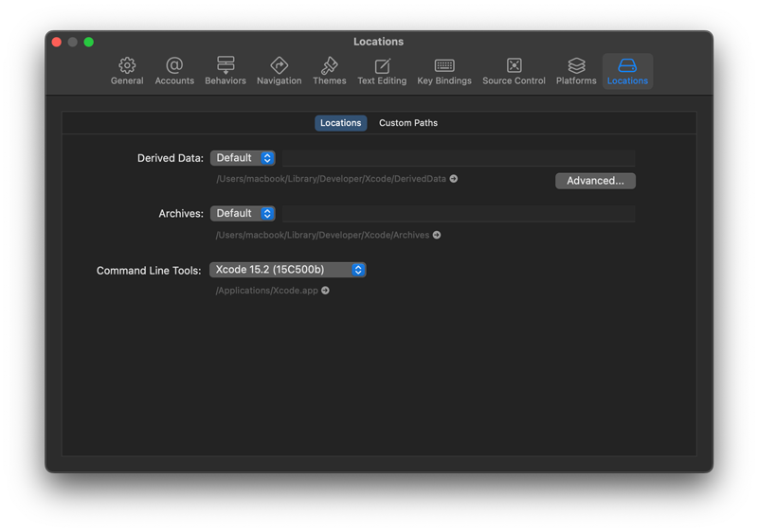Open the Archives location dropdown

[x=243, y=213]
